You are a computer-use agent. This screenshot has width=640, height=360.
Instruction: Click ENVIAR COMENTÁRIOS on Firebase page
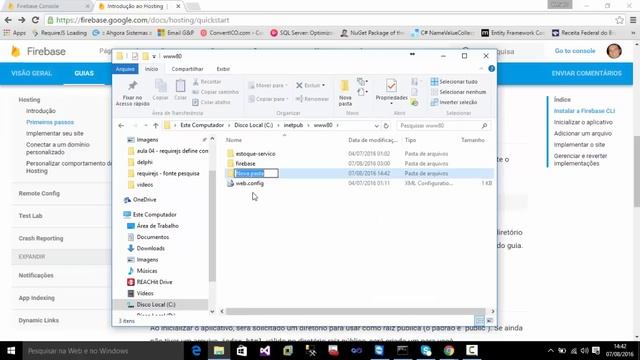(x=587, y=73)
